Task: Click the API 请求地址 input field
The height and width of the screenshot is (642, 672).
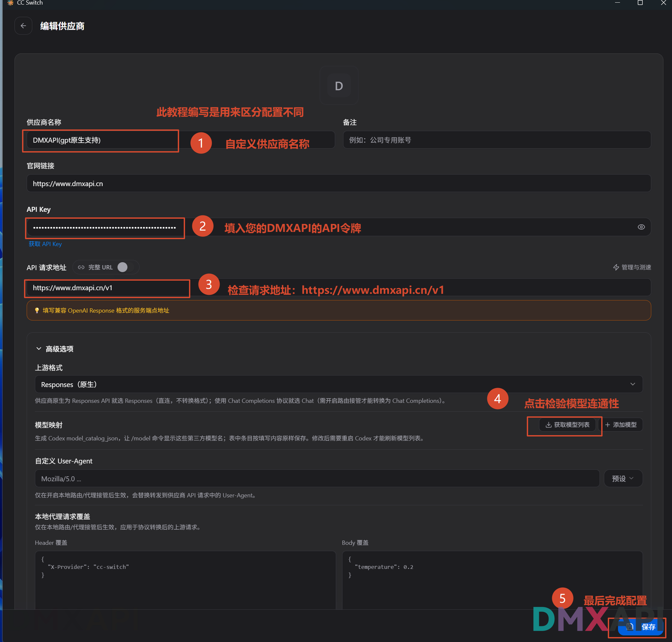Action: 338,288
